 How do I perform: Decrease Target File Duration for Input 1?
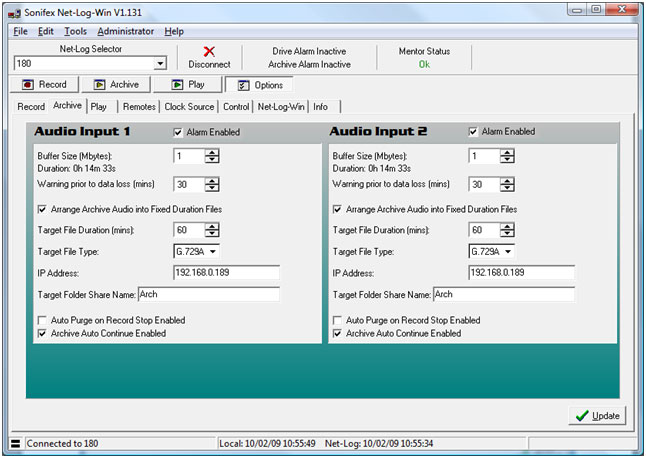(212, 234)
